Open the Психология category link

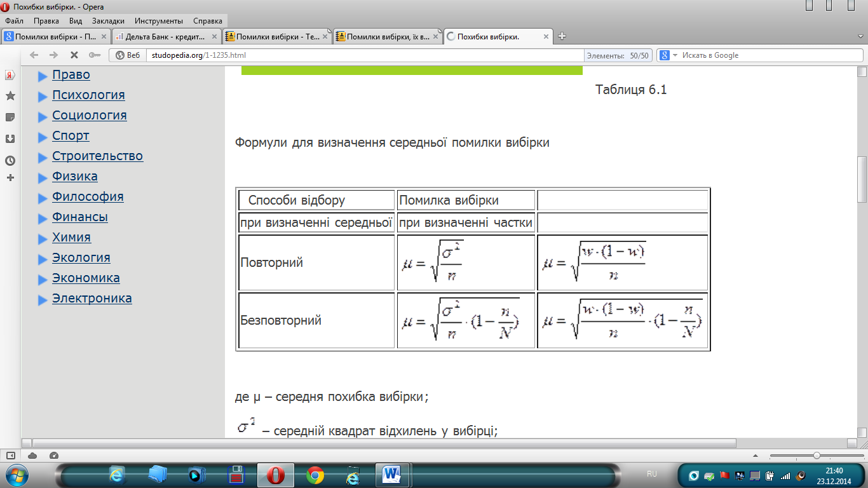click(88, 95)
